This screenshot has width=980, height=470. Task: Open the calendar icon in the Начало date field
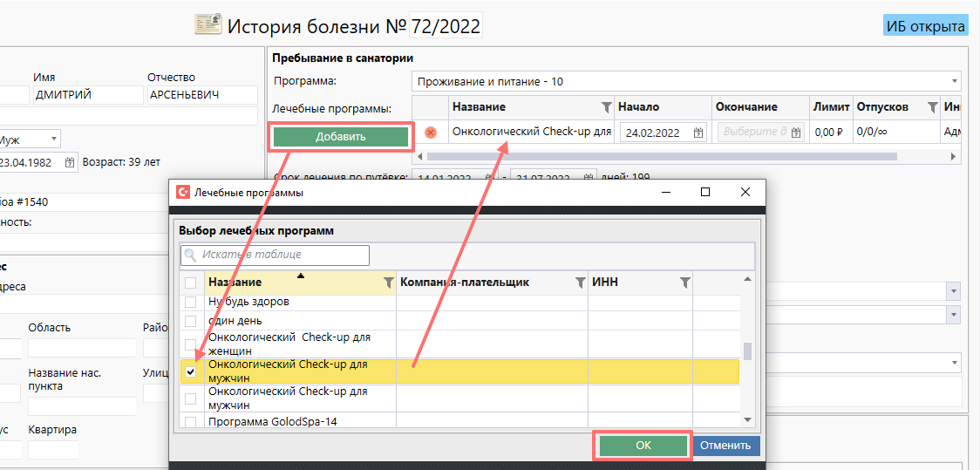[x=698, y=133]
